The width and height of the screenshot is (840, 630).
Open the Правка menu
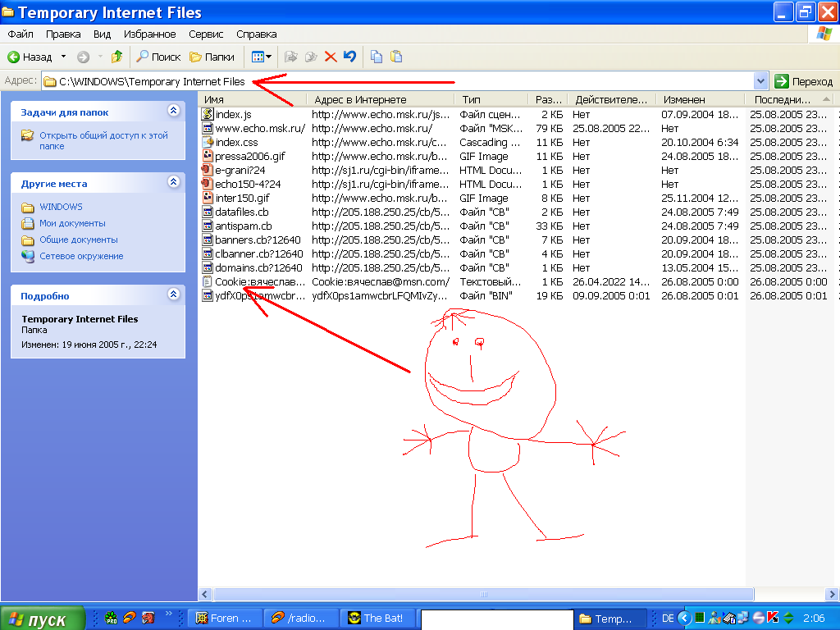tap(63, 34)
